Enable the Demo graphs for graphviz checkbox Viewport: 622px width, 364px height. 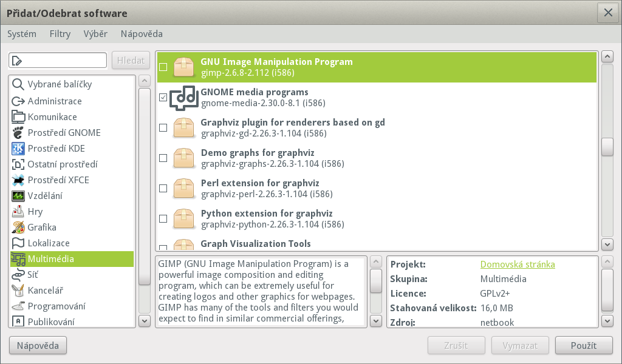(163, 158)
